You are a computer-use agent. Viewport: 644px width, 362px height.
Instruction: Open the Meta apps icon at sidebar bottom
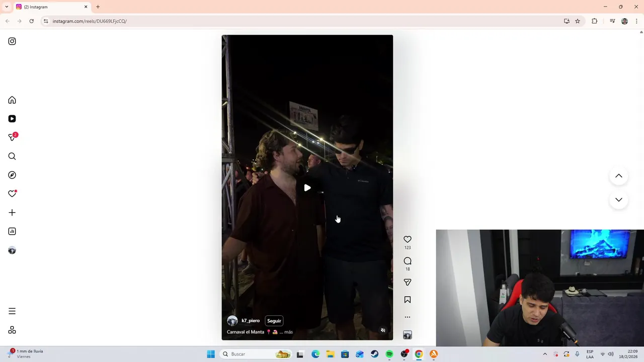pyautogui.click(x=12, y=330)
